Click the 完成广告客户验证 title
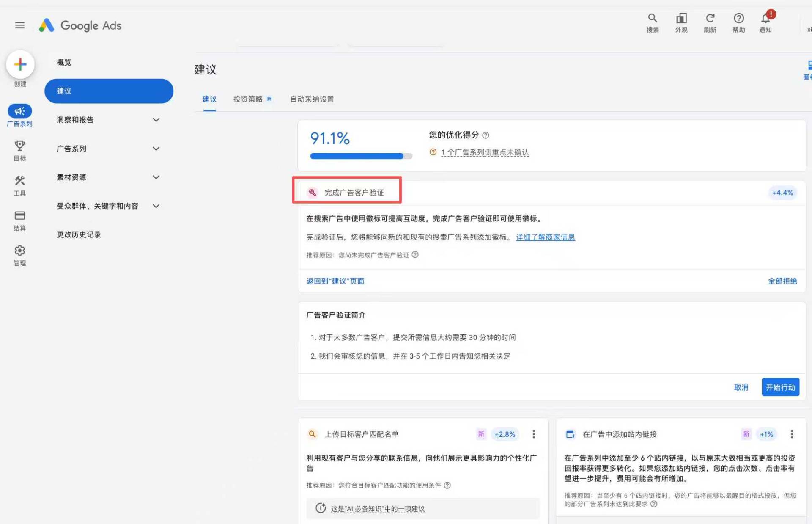The width and height of the screenshot is (812, 524). 354,193
